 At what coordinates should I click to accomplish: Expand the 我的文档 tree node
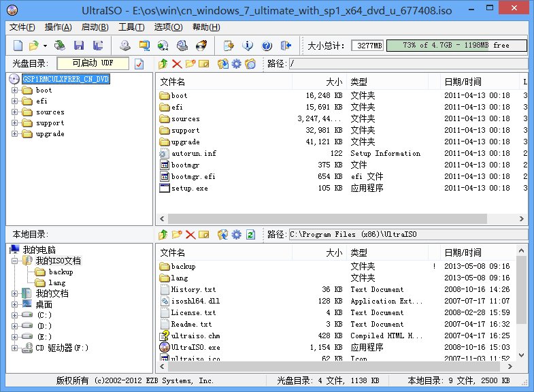click(x=15, y=293)
